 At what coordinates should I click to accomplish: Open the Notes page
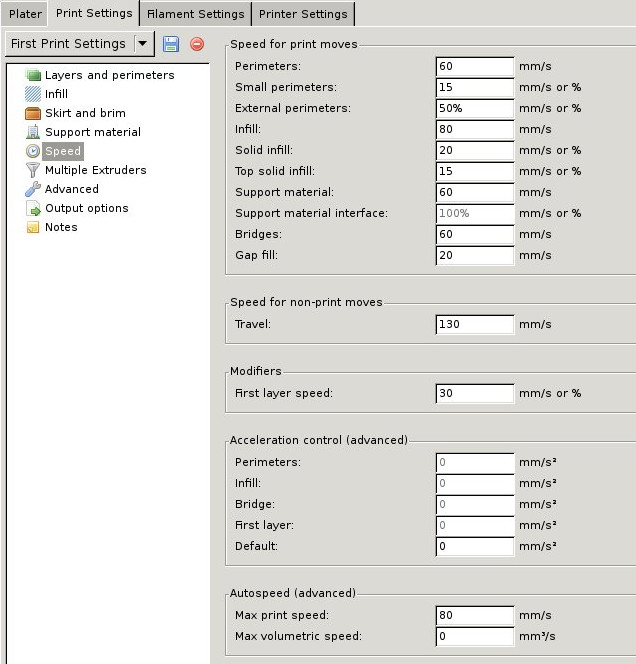point(60,227)
